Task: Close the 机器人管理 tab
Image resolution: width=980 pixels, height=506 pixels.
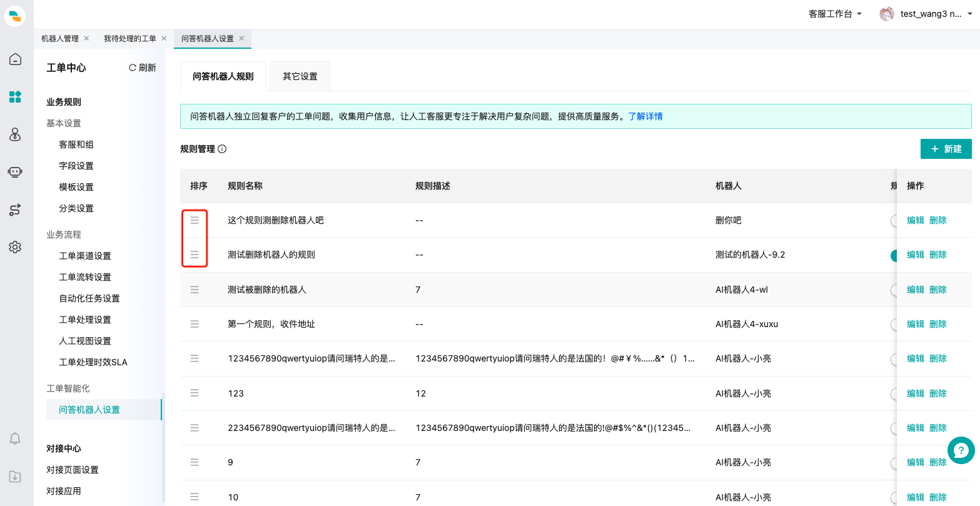Action: [x=86, y=38]
